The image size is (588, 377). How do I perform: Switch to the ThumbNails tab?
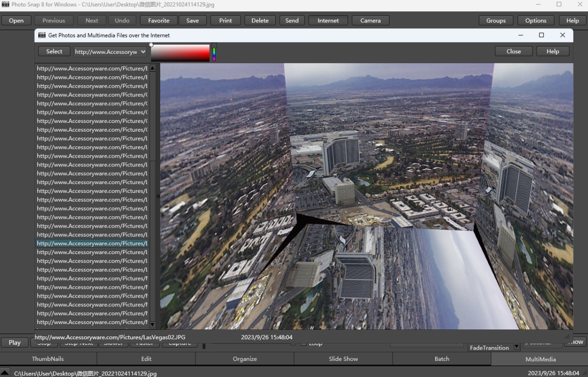tap(48, 359)
